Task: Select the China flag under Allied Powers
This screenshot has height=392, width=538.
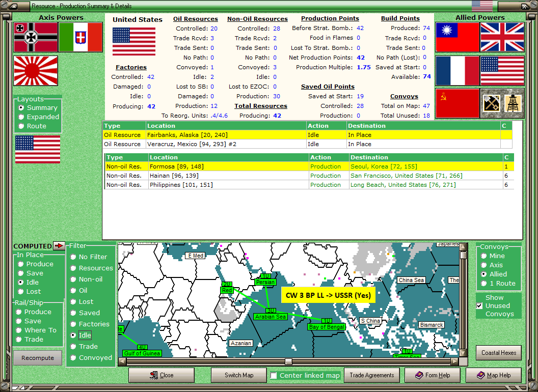Action: pyautogui.click(x=458, y=37)
